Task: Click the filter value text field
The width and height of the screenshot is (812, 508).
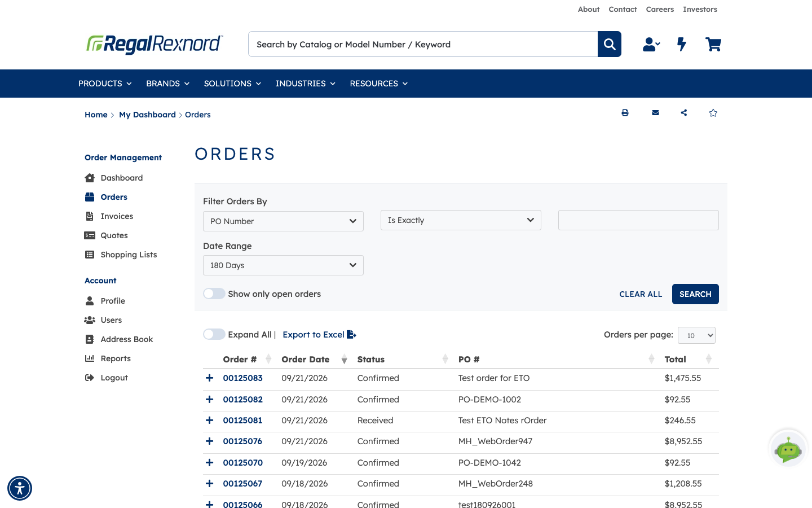Action: [638, 220]
